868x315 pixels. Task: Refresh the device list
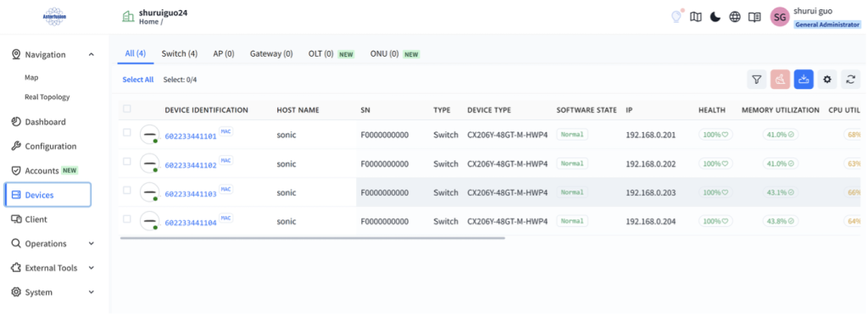(x=851, y=80)
